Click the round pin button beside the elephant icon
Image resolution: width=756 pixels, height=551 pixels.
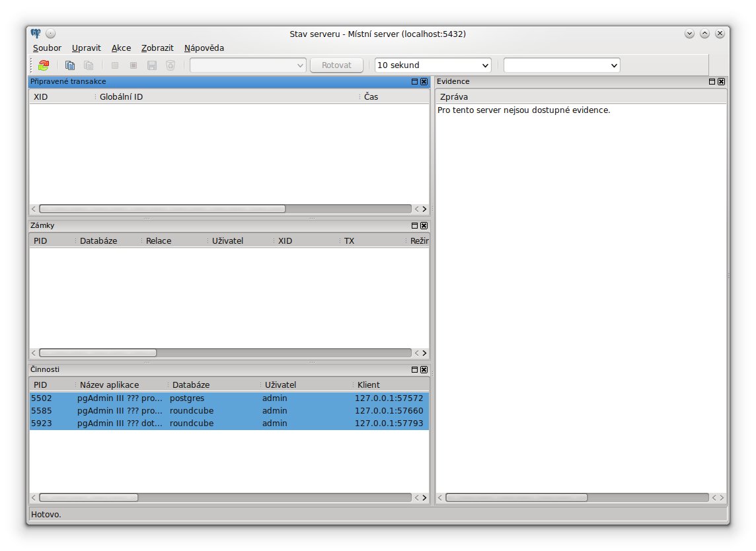pyautogui.click(x=51, y=33)
